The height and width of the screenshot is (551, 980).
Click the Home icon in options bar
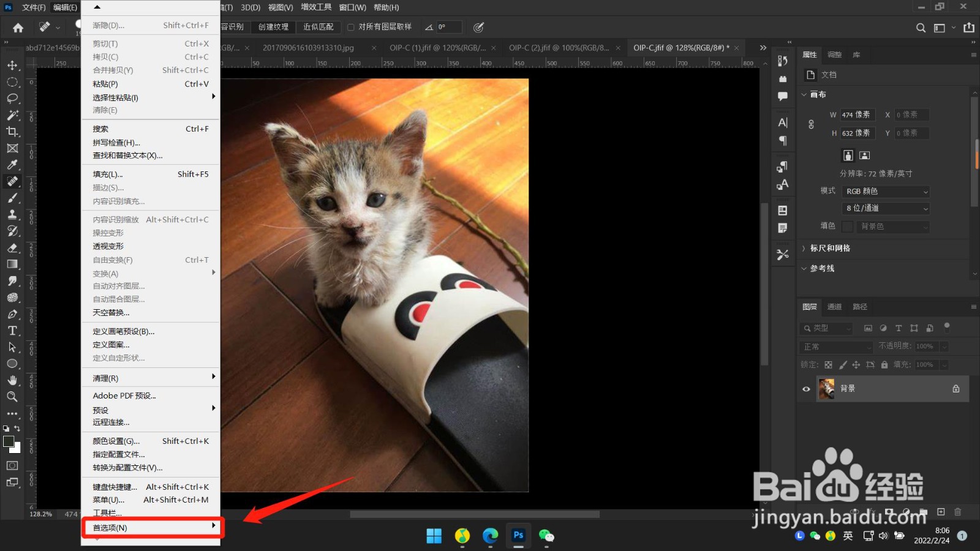(18, 28)
